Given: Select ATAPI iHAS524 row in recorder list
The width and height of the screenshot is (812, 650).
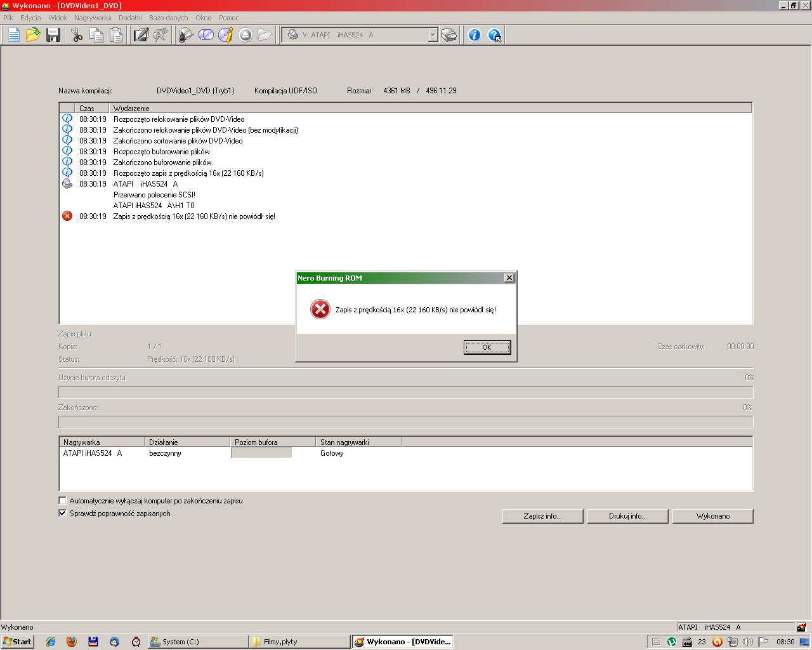Looking at the screenshot, I should [406, 453].
